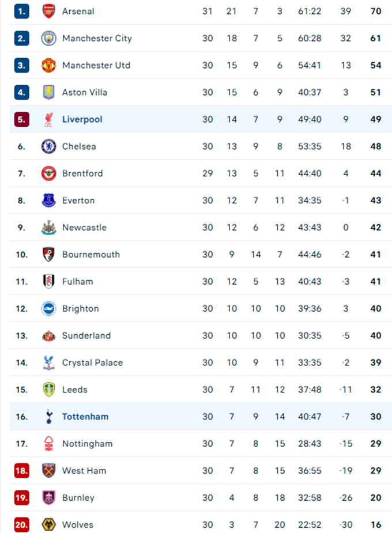Click the Everton club crest
This screenshot has width=392, height=533.
[x=49, y=201]
